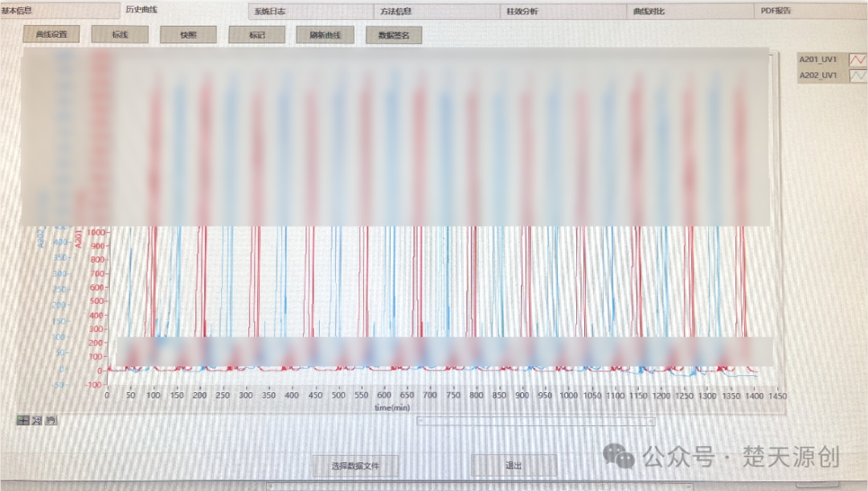The image size is (868, 491).
Task: Activate the zoom magnifier tool below the chart
Action: tap(37, 420)
